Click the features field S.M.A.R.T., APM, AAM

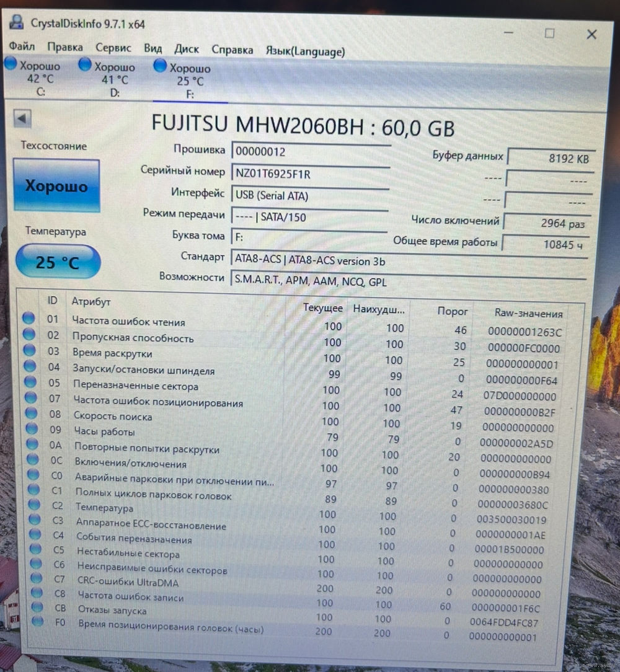tap(408, 281)
